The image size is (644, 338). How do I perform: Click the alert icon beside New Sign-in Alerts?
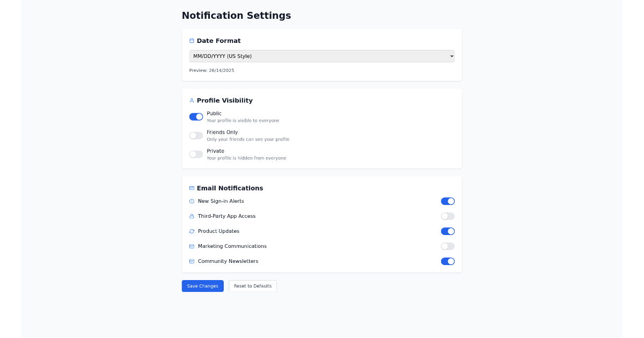(192, 201)
